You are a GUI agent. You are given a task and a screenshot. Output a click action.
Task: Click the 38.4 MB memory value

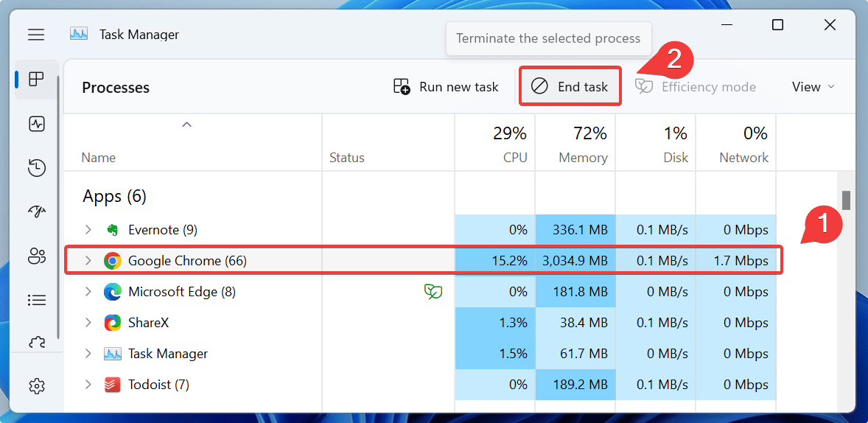coord(583,323)
